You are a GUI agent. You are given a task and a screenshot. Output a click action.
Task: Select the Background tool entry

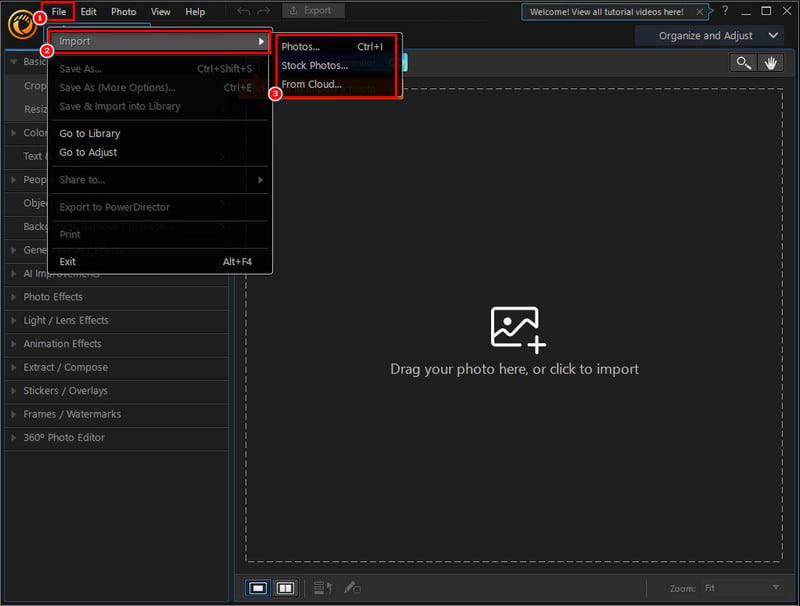click(35, 226)
